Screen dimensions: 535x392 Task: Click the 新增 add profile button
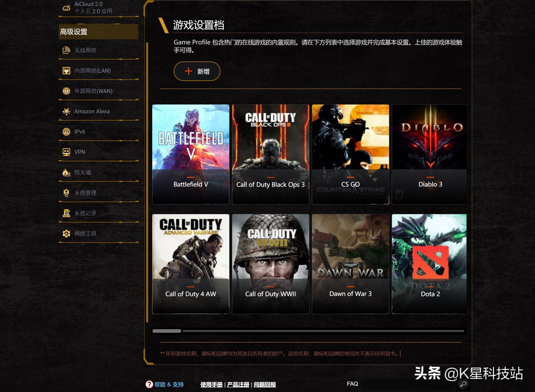[x=197, y=71]
